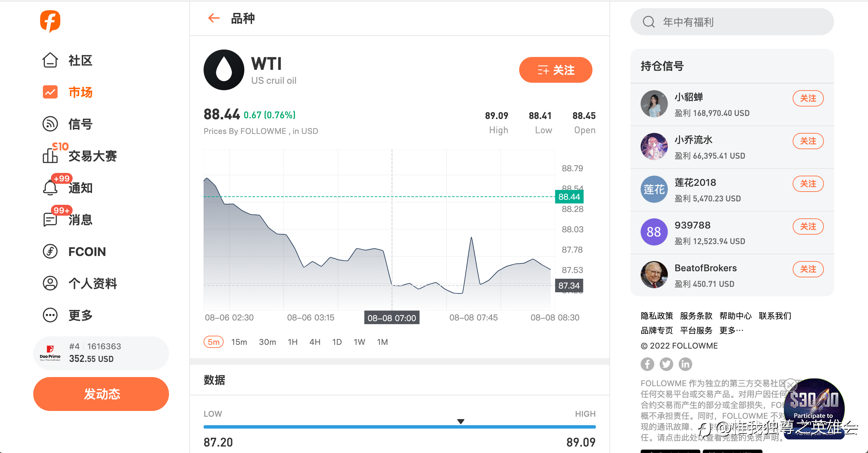Click the BeatofBrokers trader name
The height and width of the screenshot is (453, 868).
(x=705, y=268)
